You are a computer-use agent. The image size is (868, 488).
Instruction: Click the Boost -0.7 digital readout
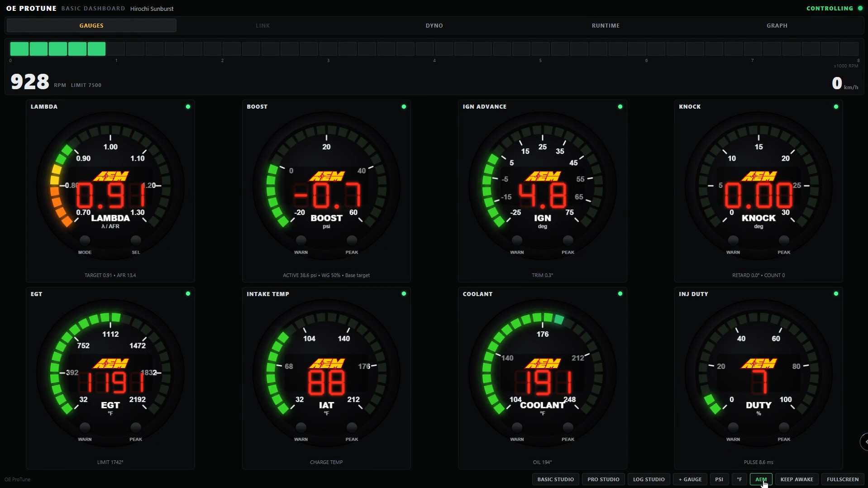(327, 196)
